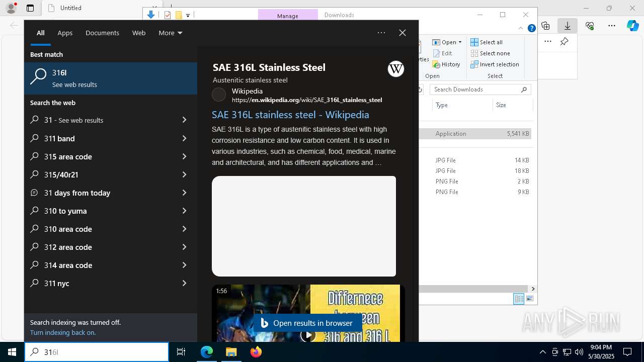Open the All search filter tab

(40, 33)
